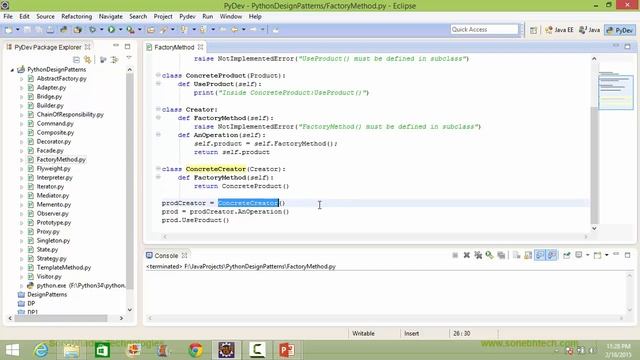Viewport: 640px width, 360px height.
Task: Maximize the PyDev Package Explorer view
Action: 127,47
